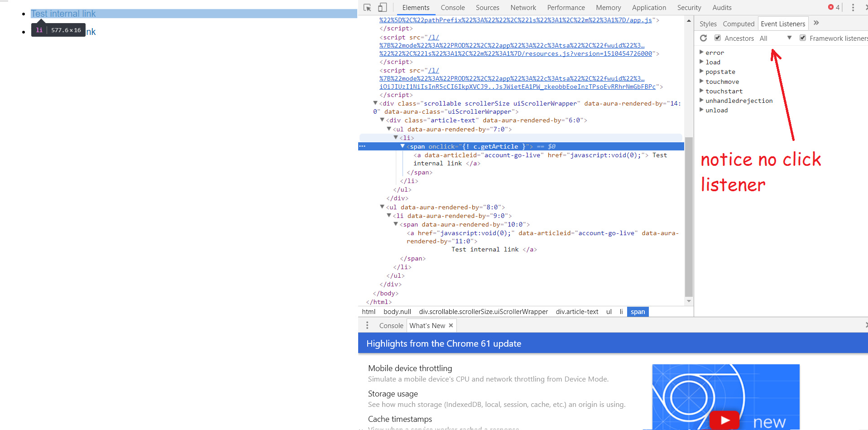
Task: Click the closing </html> tag row
Action: pyautogui.click(x=379, y=302)
